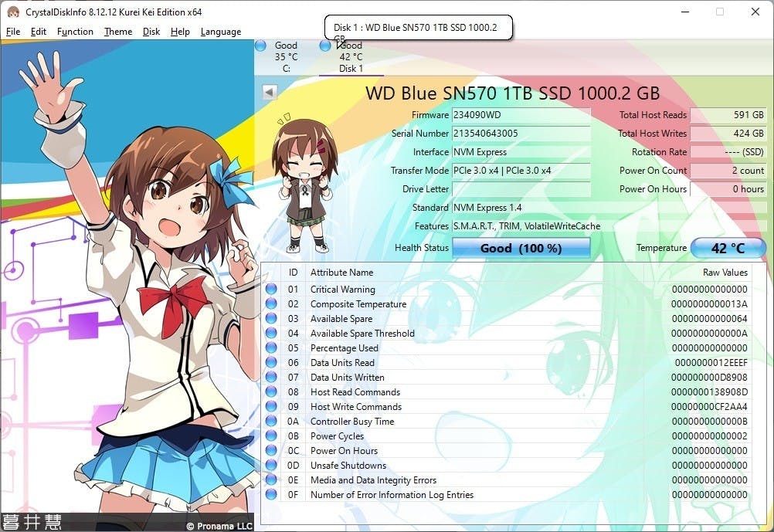The image size is (774, 532).
Task: Click the status orb for Composite Temperature
Action: click(271, 303)
